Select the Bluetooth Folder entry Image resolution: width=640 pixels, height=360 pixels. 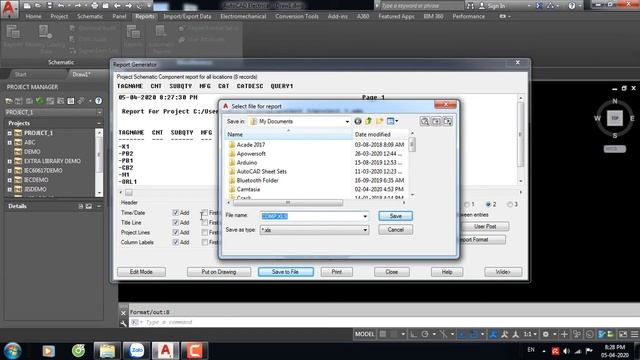[258, 180]
